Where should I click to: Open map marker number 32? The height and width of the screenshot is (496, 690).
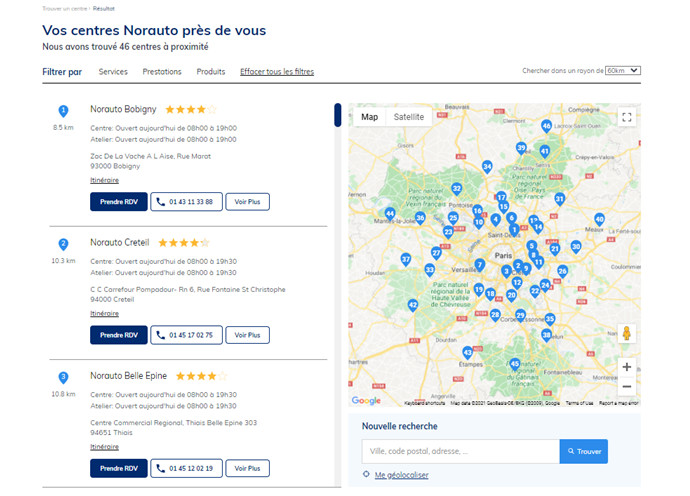[x=457, y=189]
